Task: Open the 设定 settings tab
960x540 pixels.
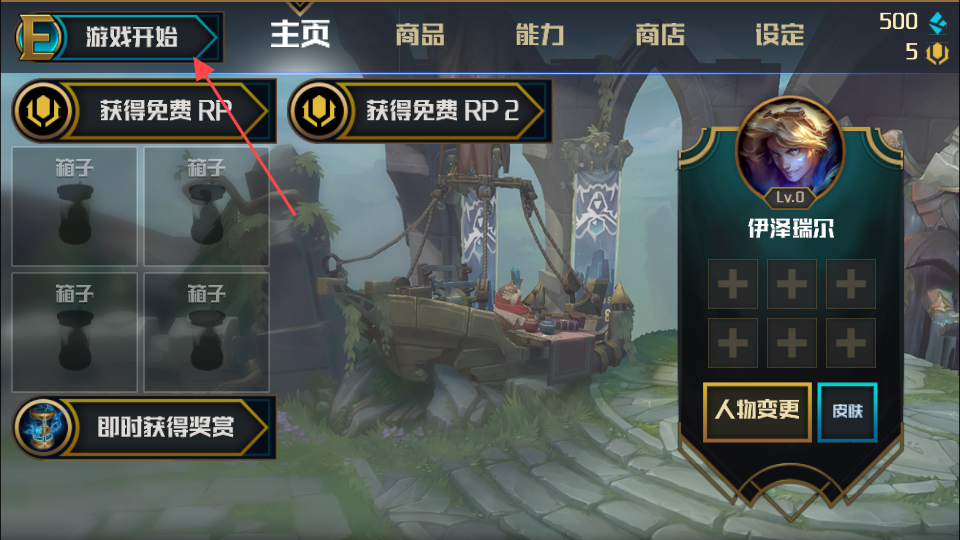Action: [779, 34]
